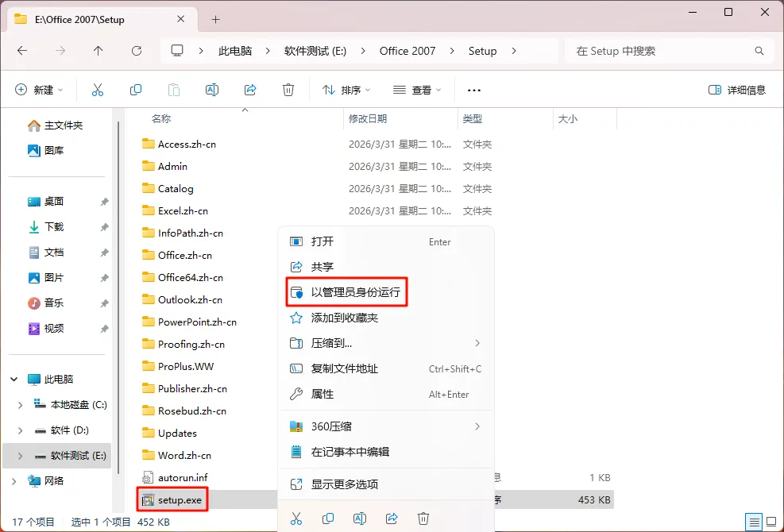Open the three-dot more options menu

point(474,91)
